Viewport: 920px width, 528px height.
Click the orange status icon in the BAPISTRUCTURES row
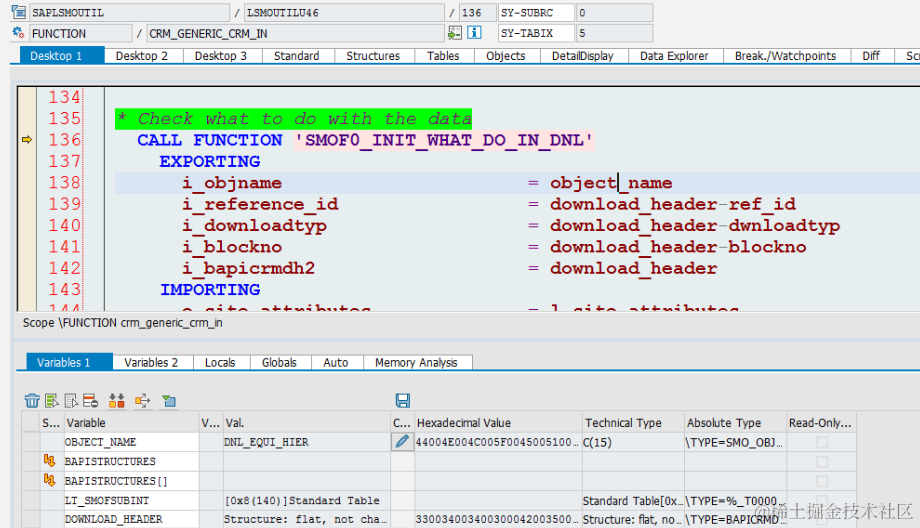(x=49, y=461)
